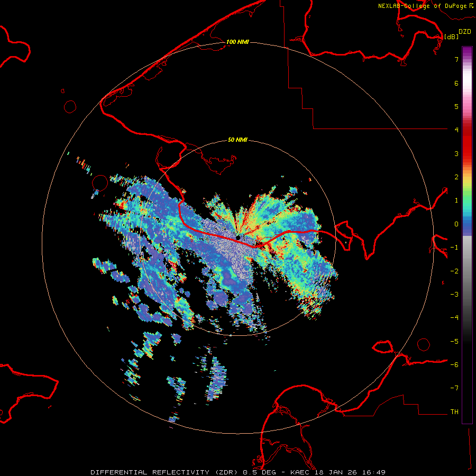The image size is (476, 476).
Task: Click the DZD label above the color scale
Action: pyautogui.click(x=465, y=31)
